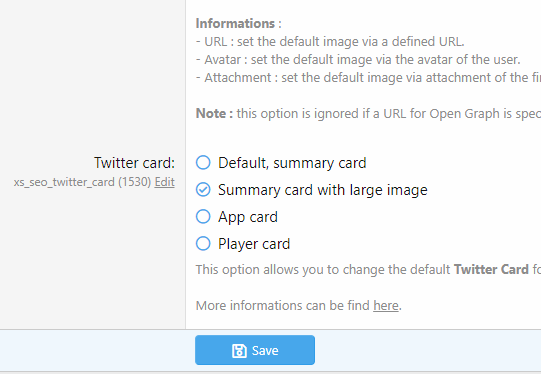Click the checked Summary card with large image radio
The width and height of the screenshot is (541, 374).
pyautogui.click(x=203, y=190)
